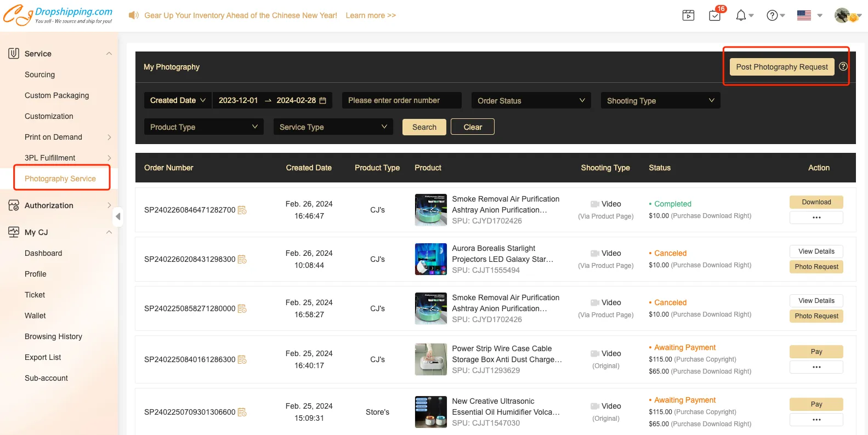The image size is (868, 435).
Task: Open the notifications bell
Action: pyautogui.click(x=741, y=15)
